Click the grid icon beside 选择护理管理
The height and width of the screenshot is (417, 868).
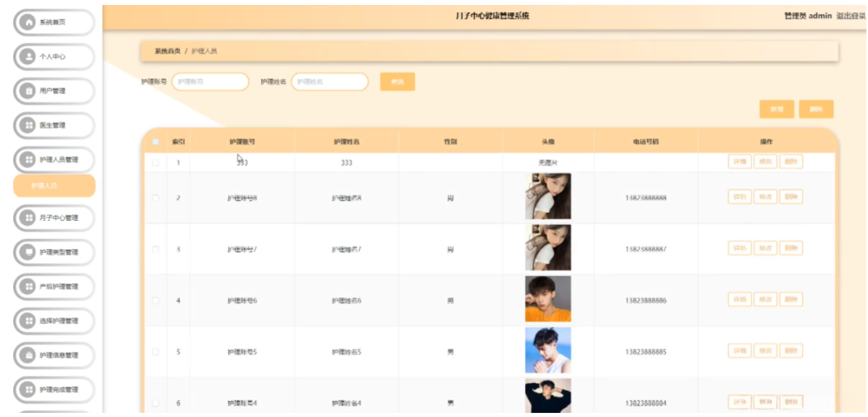(x=26, y=321)
